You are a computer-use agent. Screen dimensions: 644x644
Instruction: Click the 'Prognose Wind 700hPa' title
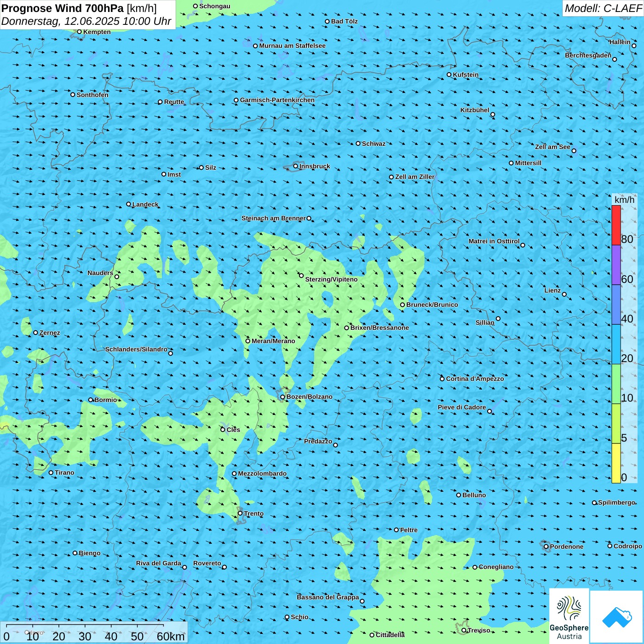click(63, 8)
